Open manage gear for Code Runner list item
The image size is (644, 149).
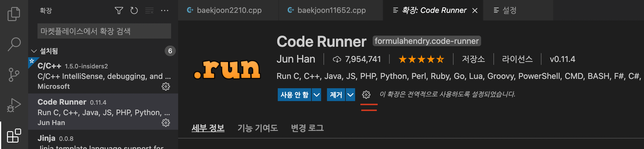(x=166, y=123)
